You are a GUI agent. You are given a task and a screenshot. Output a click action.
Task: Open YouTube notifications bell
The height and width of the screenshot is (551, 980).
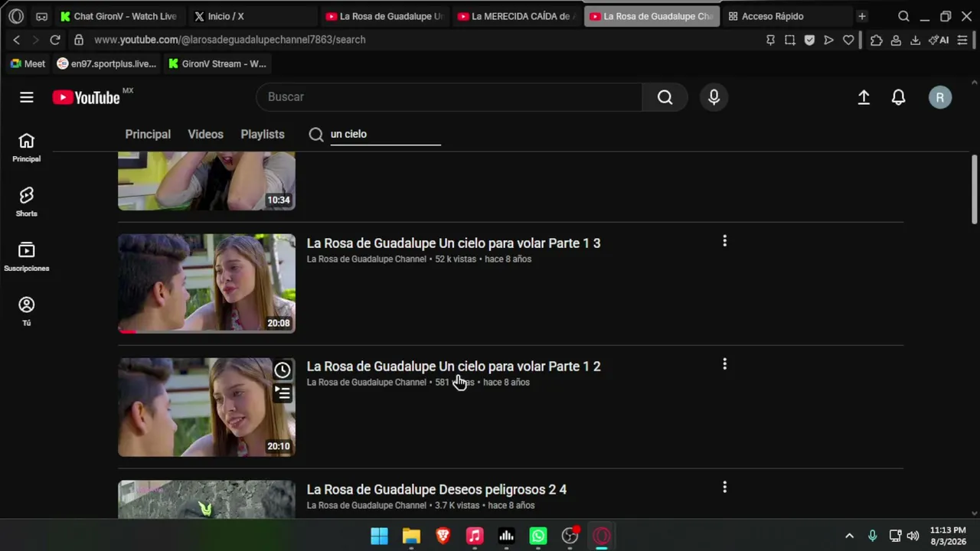tap(898, 97)
